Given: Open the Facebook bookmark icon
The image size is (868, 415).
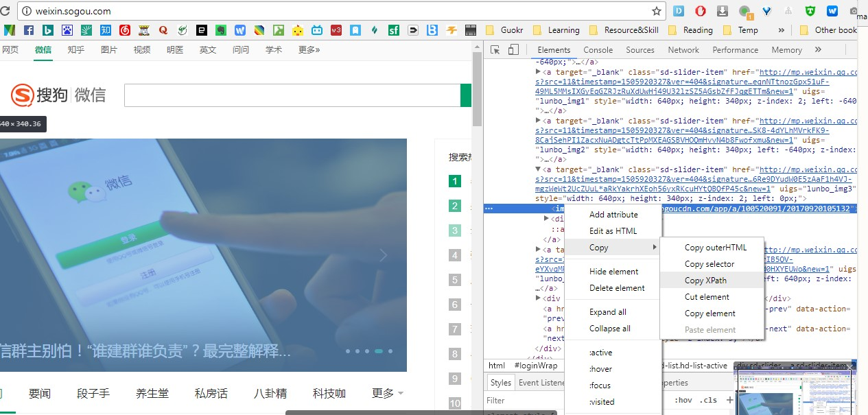Looking at the screenshot, I should (x=27, y=29).
